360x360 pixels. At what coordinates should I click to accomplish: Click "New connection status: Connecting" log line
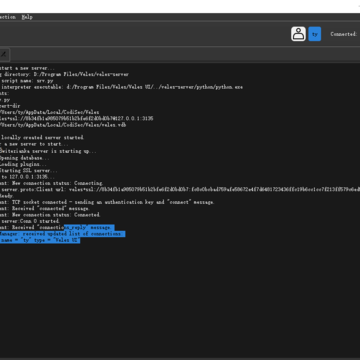[x=52, y=183]
